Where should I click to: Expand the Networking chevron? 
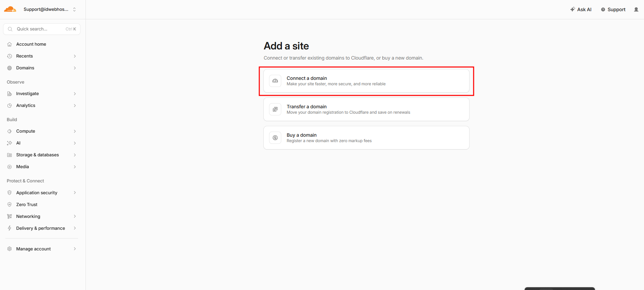[75, 216]
